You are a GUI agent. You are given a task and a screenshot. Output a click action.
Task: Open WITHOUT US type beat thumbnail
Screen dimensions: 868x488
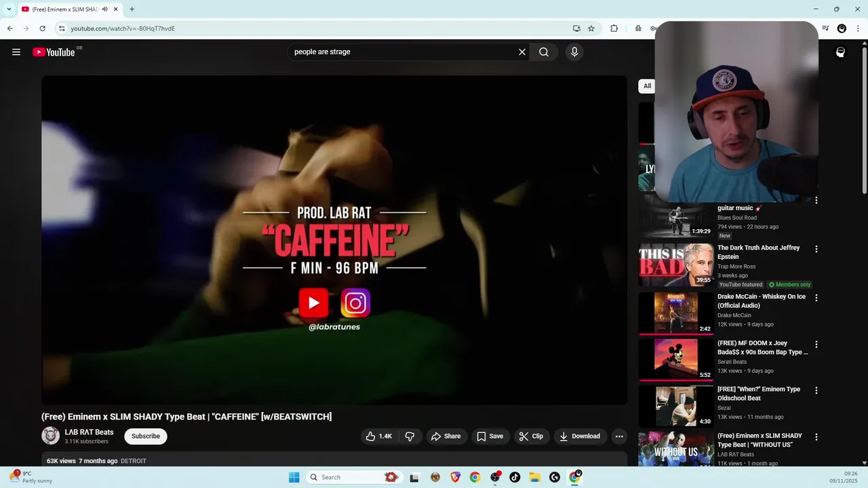point(676,449)
